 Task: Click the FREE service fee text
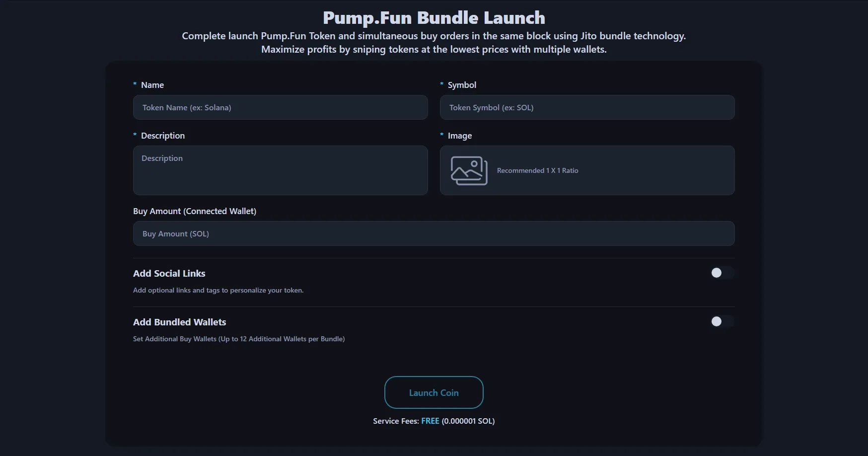point(430,421)
